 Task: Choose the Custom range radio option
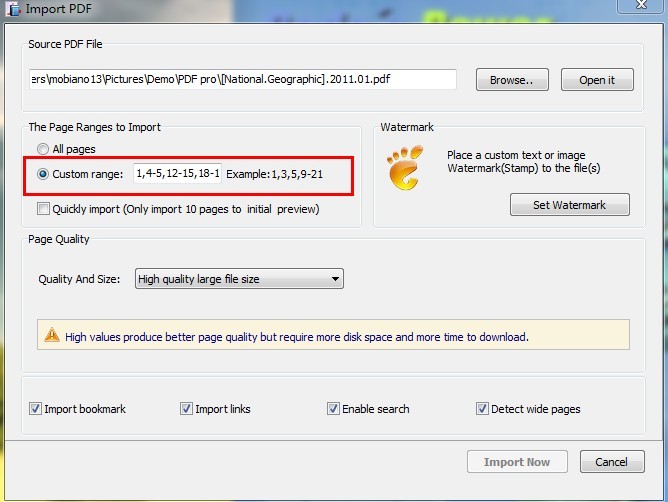coord(43,174)
